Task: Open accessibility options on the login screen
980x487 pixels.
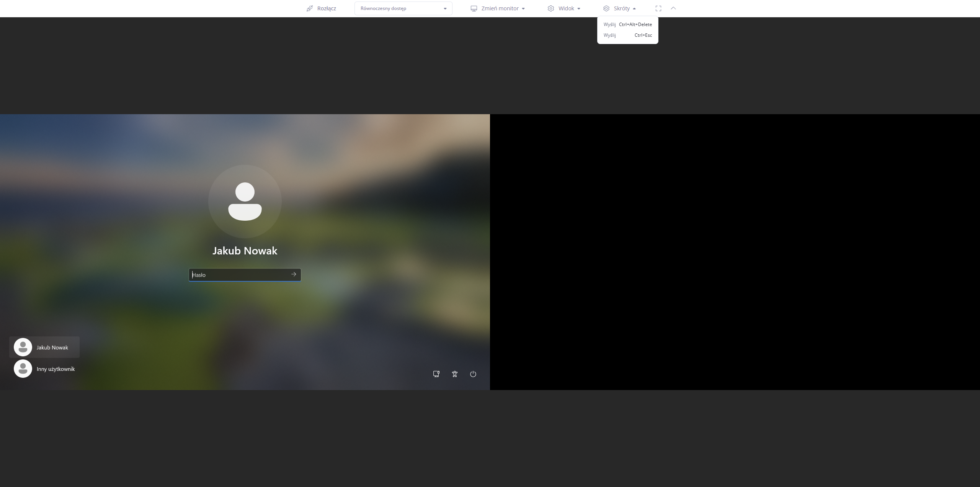Action: click(x=455, y=374)
